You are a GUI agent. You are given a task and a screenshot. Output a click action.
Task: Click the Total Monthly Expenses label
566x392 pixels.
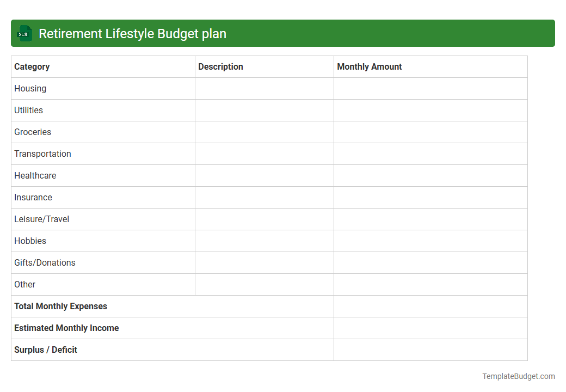tap(60, 306)
